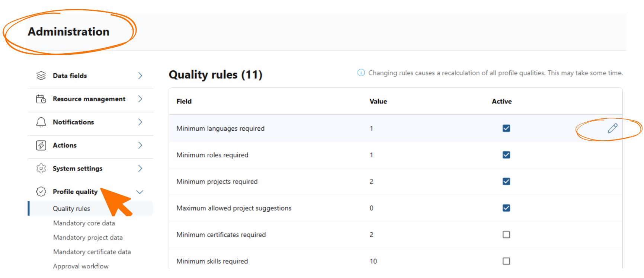644x278 pixels.
Task: Edit the Minimum languages required rule with pencil
Action: pyautogui.click(x=612, y=128)
